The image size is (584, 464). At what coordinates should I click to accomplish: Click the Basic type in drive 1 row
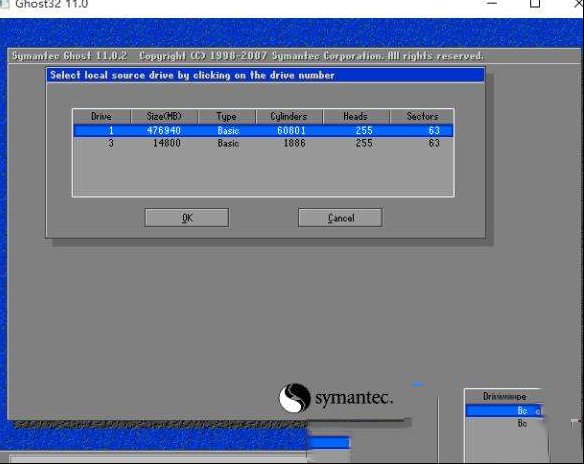point(228,131)
